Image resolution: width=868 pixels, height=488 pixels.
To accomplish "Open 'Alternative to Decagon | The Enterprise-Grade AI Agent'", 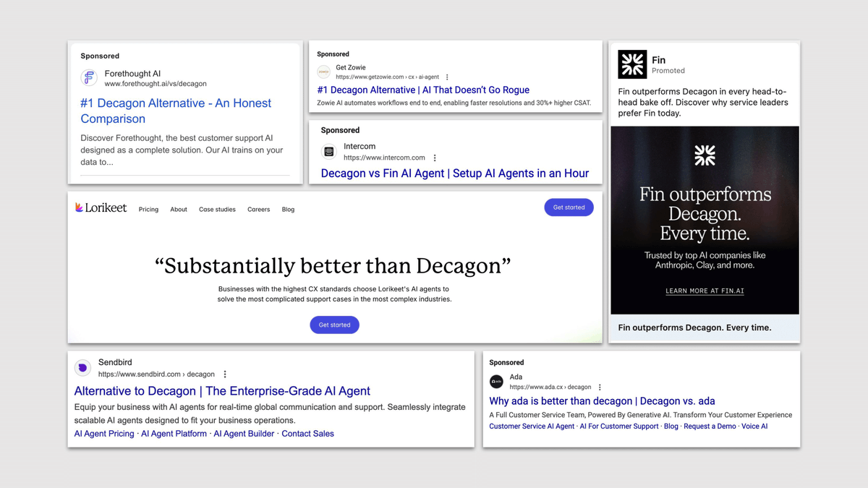I will [222, 391].
